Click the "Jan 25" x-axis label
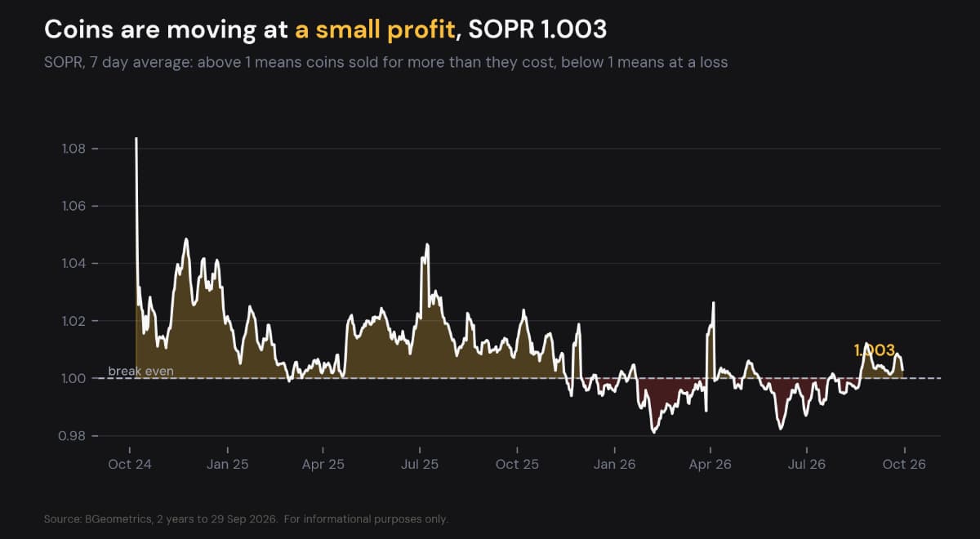980x539 pixels. point(227,465)
